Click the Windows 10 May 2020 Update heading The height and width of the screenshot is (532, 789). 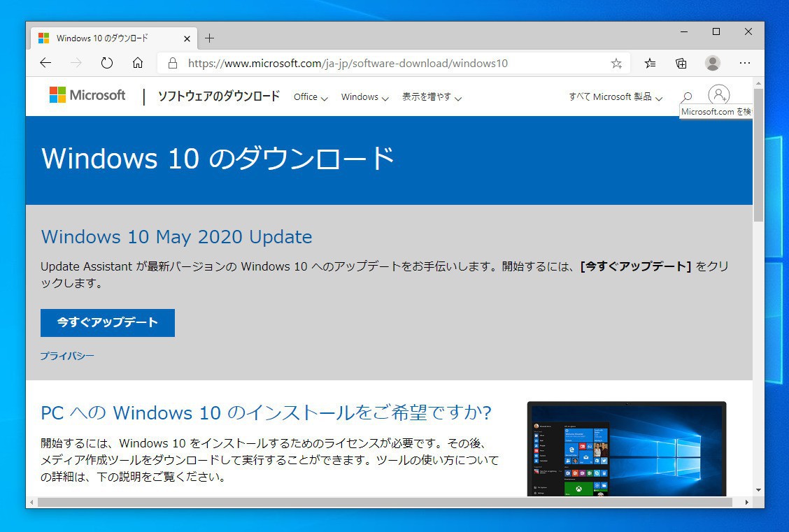pyautogui.click(x=177, y=237)
